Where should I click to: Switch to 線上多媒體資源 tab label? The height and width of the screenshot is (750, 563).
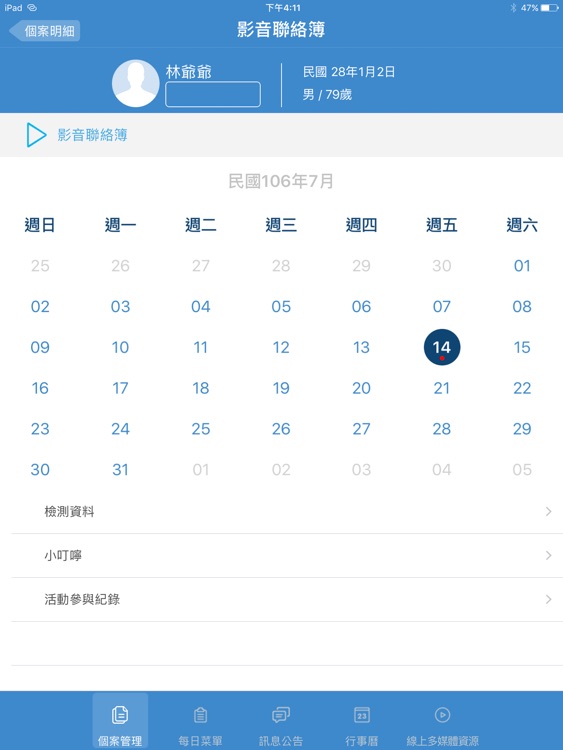[x=442, y=741]
